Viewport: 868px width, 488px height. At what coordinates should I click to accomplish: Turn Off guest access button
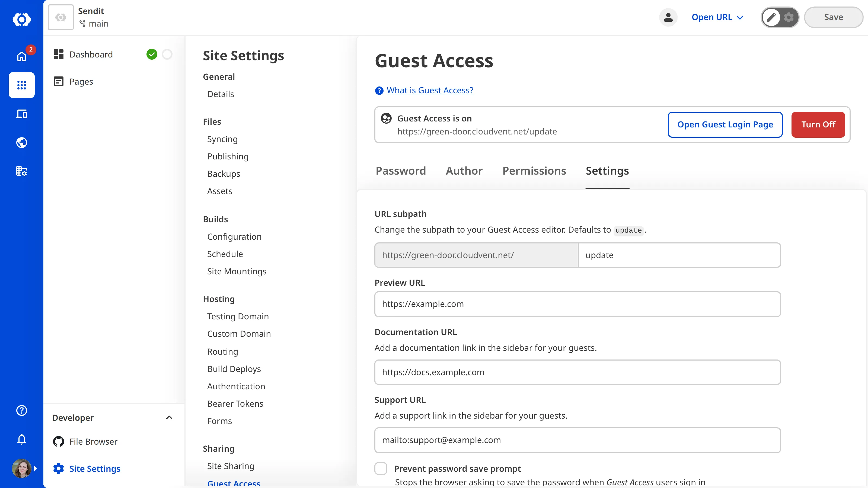(818, 125)
